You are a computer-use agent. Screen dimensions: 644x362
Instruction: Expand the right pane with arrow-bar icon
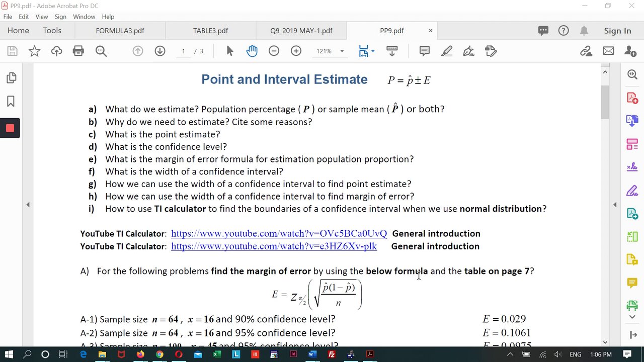coord(633,335)
